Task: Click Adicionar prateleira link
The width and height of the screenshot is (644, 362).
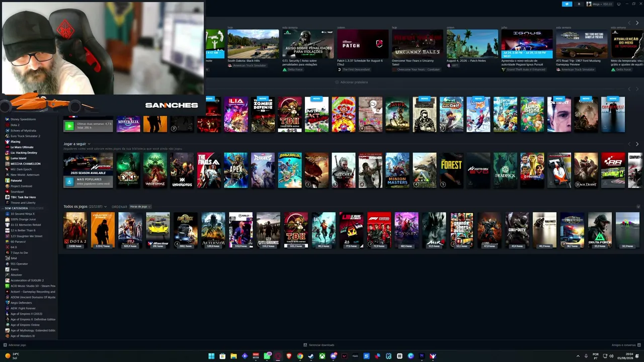Action: (352, 82)
